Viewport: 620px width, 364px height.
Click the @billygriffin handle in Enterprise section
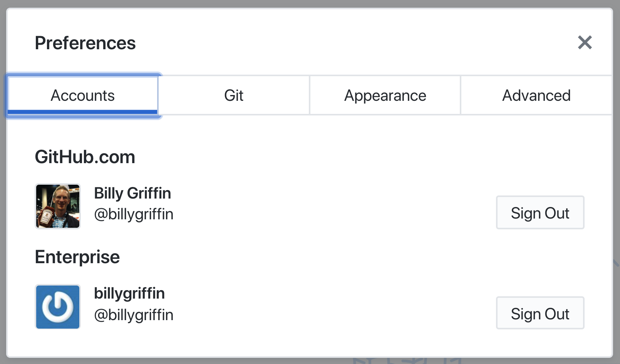tap(134, 314)
